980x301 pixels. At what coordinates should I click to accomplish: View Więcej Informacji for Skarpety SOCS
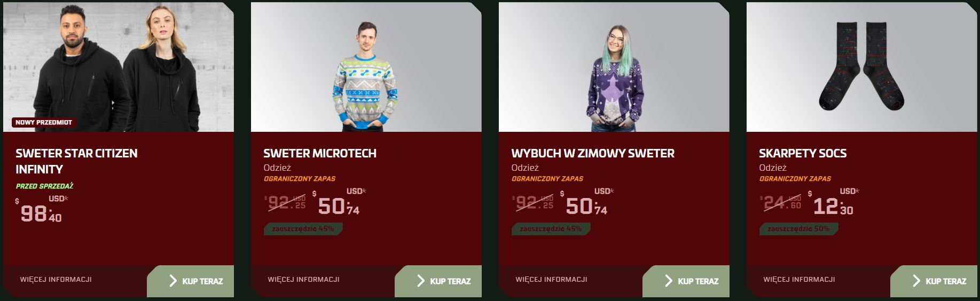pyautogui.click(x=799, y=279)
